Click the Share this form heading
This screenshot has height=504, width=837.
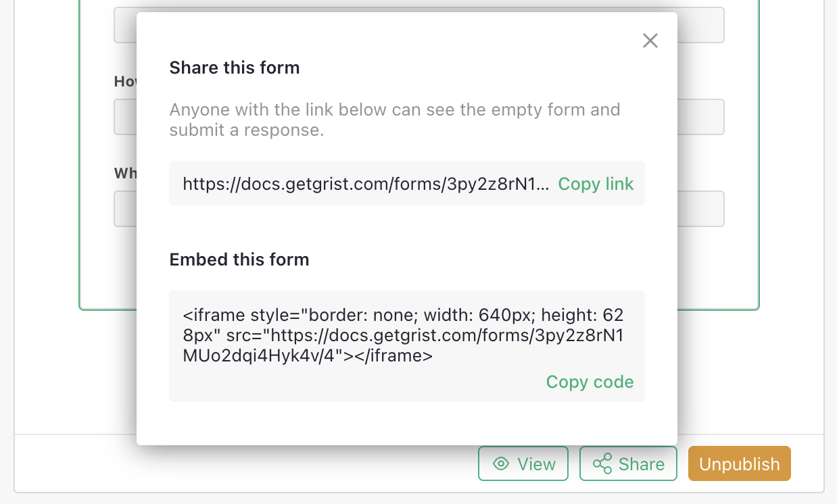pyautogui.click(x=234, y=68)
